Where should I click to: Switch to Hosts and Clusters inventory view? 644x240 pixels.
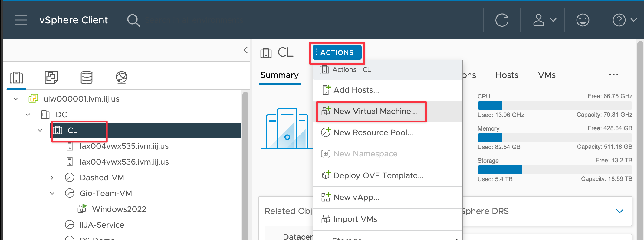16,78
